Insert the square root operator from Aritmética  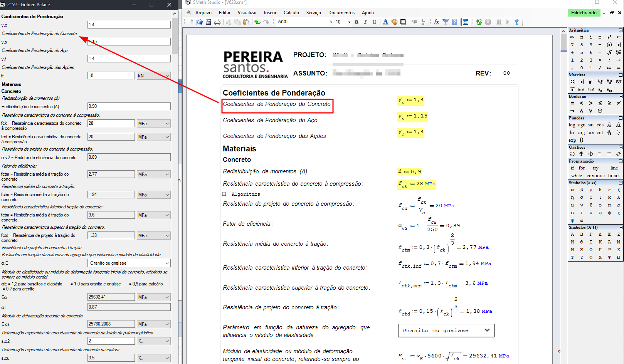(609, 52)
